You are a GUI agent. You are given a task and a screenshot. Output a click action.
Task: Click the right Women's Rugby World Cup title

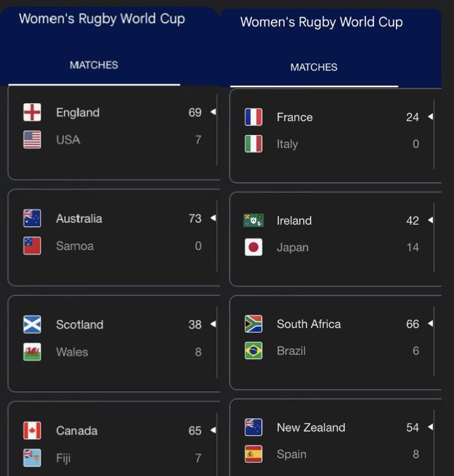321,22
